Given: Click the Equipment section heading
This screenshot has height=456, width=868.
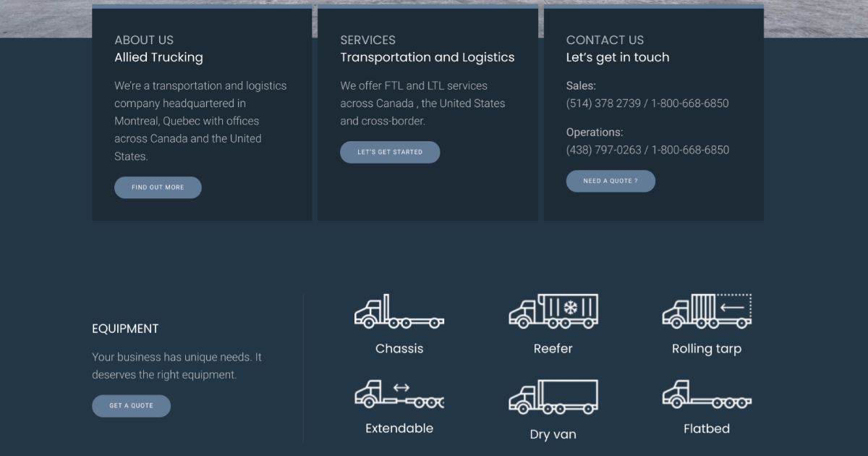Looking at the screenshot, I should pos(125,329).
